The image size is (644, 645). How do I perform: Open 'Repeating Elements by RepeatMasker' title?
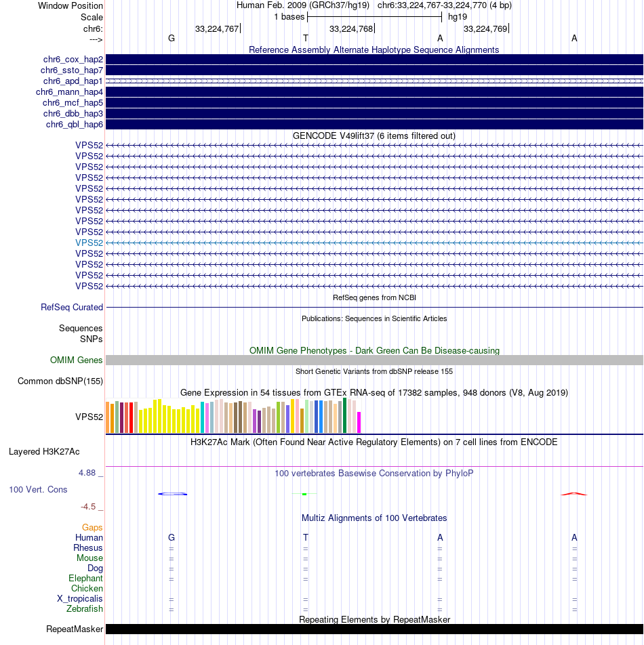click(x=374, y=619)
